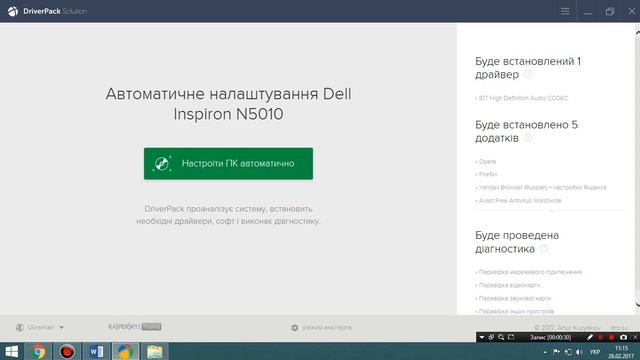Show hidden system tray icons
The width and height of the screenshot is (640, 360).
coord(545,352)
